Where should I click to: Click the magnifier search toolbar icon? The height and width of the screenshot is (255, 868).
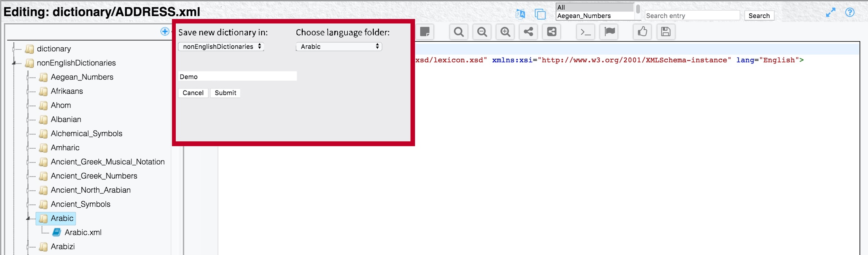click(459, 32)
